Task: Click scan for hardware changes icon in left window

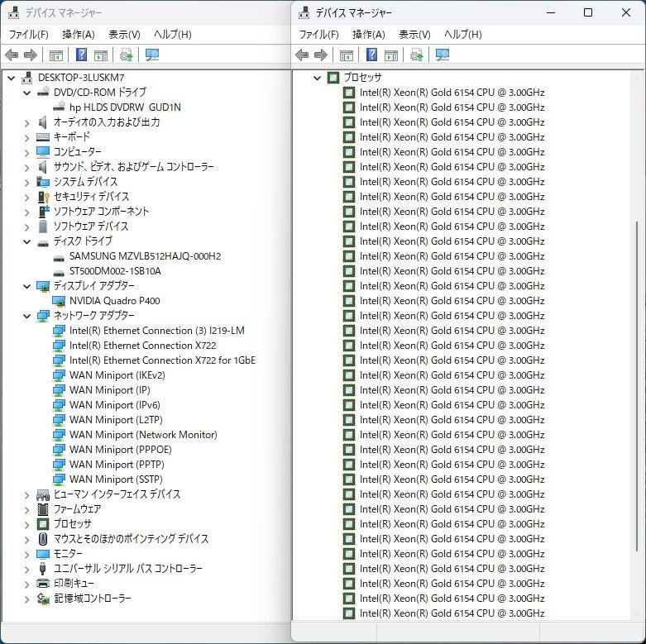Action: click(151, 55)
